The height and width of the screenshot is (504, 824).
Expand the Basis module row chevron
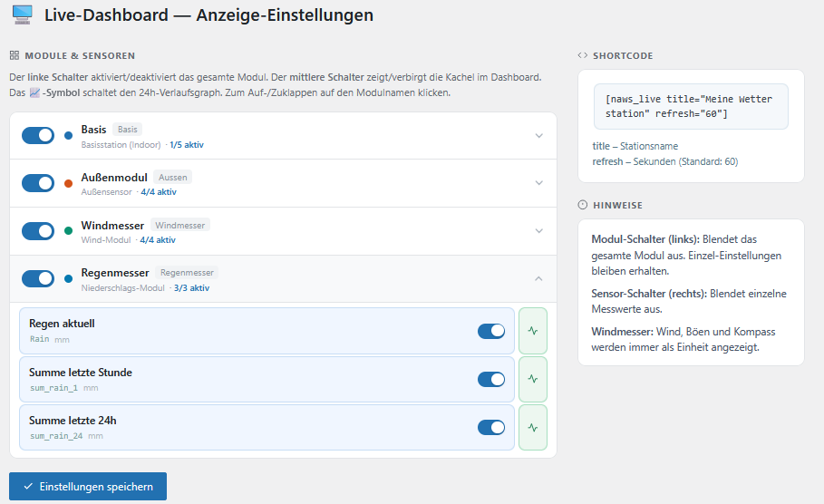(539, 136)
